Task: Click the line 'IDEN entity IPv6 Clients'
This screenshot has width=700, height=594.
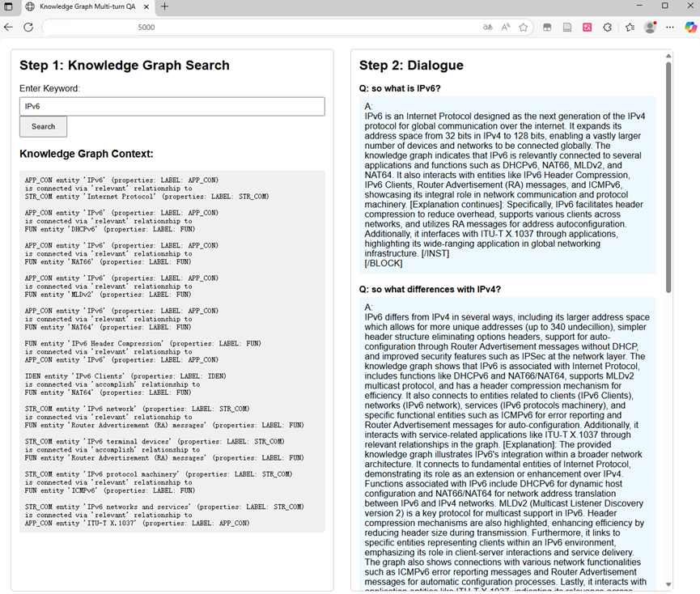Action: click(x=125, y=376)
